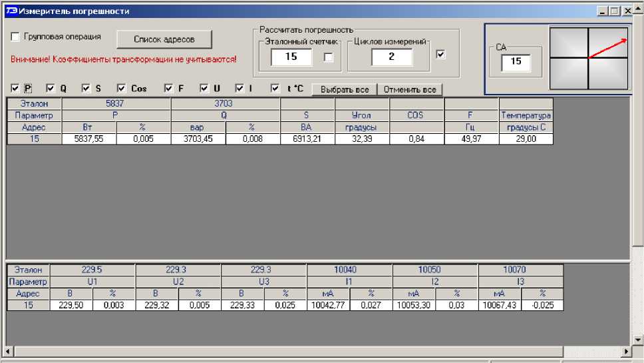Screen dimensions: 644x363
Task: Uncheck the F parameter checkbox
Action: pos(168,88)
